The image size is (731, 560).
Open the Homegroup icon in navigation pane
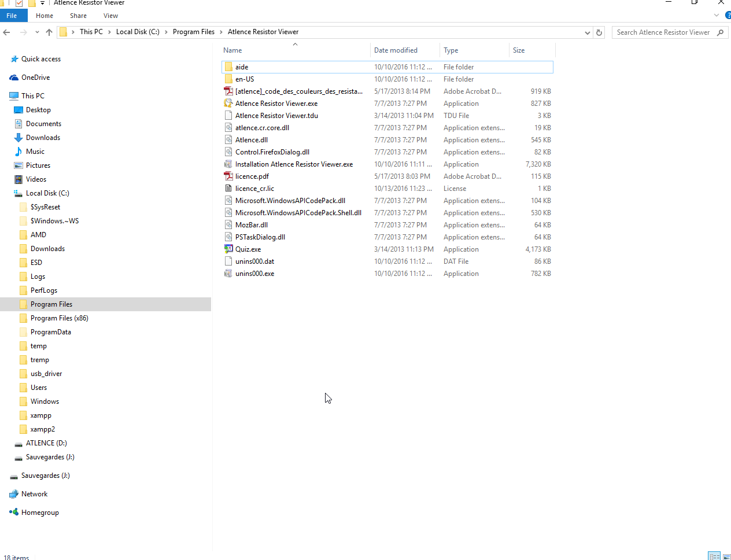tap(14, 513)
